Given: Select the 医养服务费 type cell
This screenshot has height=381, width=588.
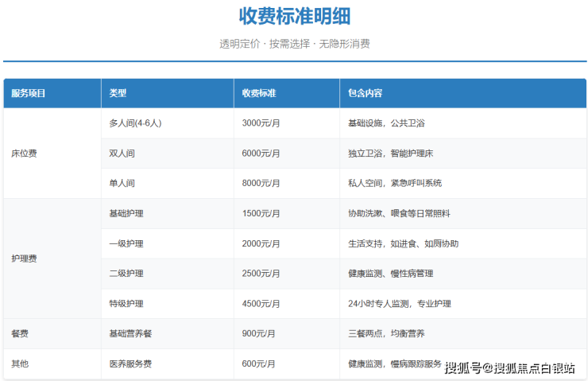Looking at the screenshot, I should pyautogui.click(x=130, y=364).
